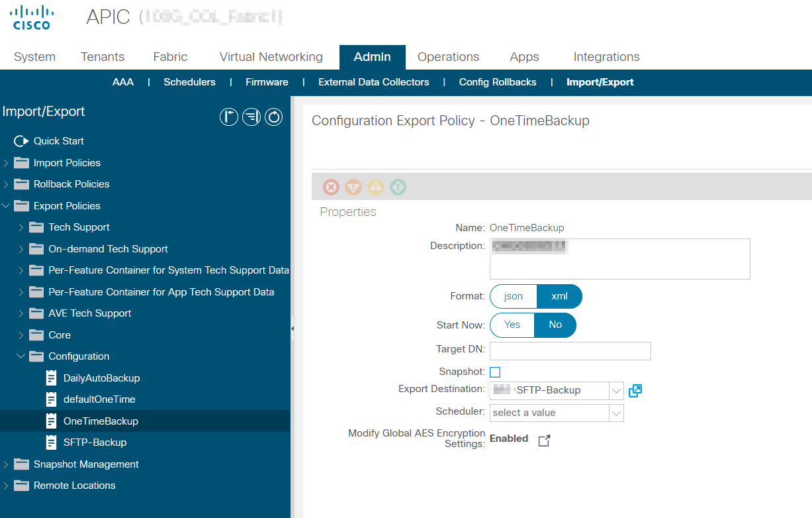812x518 pixels.
Task: Open the Firmware submenu
Action: click(267, 82)
